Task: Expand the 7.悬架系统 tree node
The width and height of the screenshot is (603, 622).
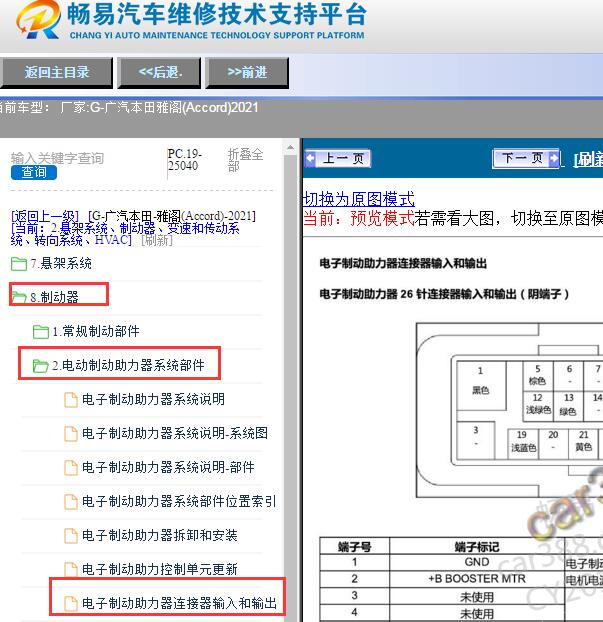Action: click(61, 263)
